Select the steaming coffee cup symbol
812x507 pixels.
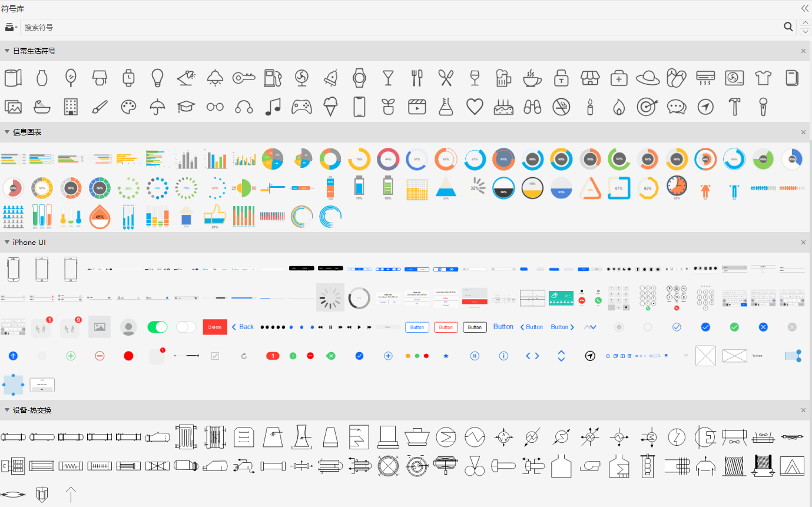[x=532, y=77]
